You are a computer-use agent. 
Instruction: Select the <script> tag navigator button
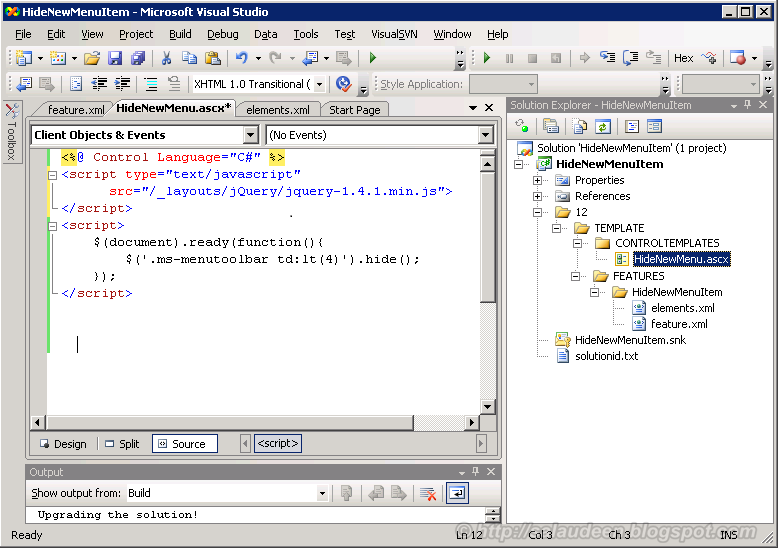coord(278,443)
